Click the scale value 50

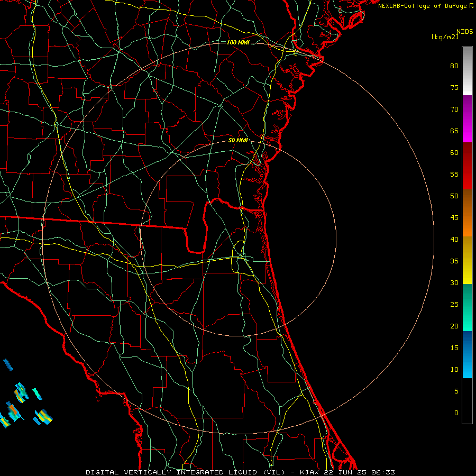tap(454, 196)
